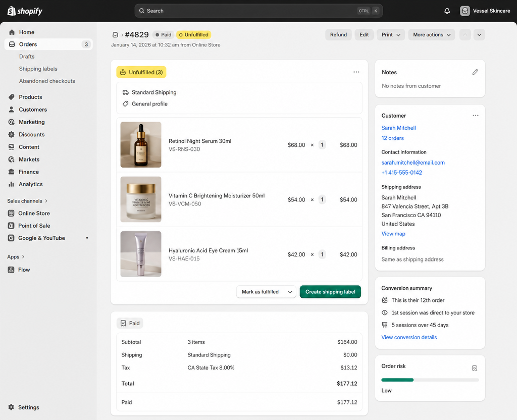Click the Order risk Low progress bar
Screen dimensions: 517x420
(430, 380)
